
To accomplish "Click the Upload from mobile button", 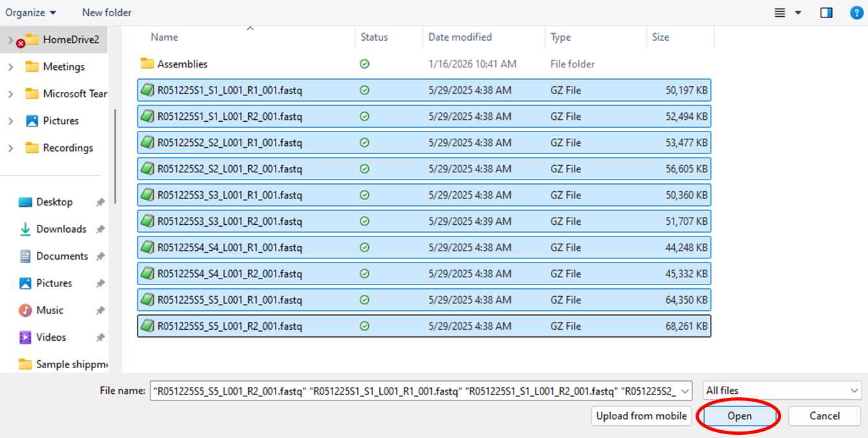I will [640, 416].
